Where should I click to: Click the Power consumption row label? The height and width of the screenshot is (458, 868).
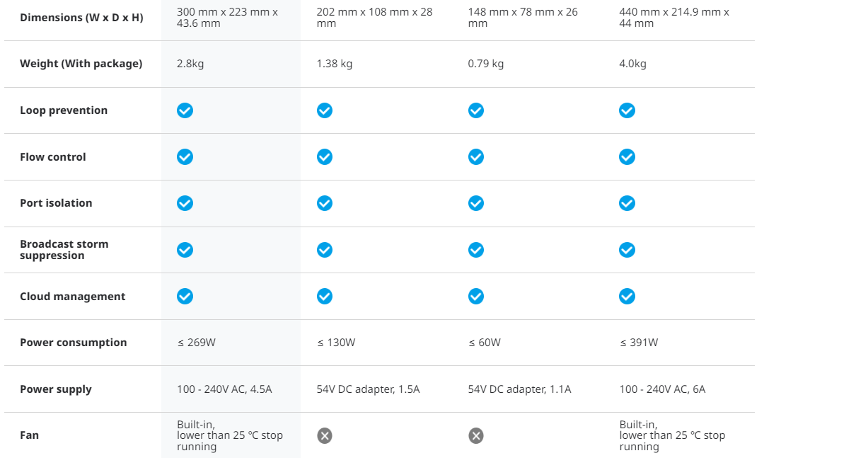[74, 343]
